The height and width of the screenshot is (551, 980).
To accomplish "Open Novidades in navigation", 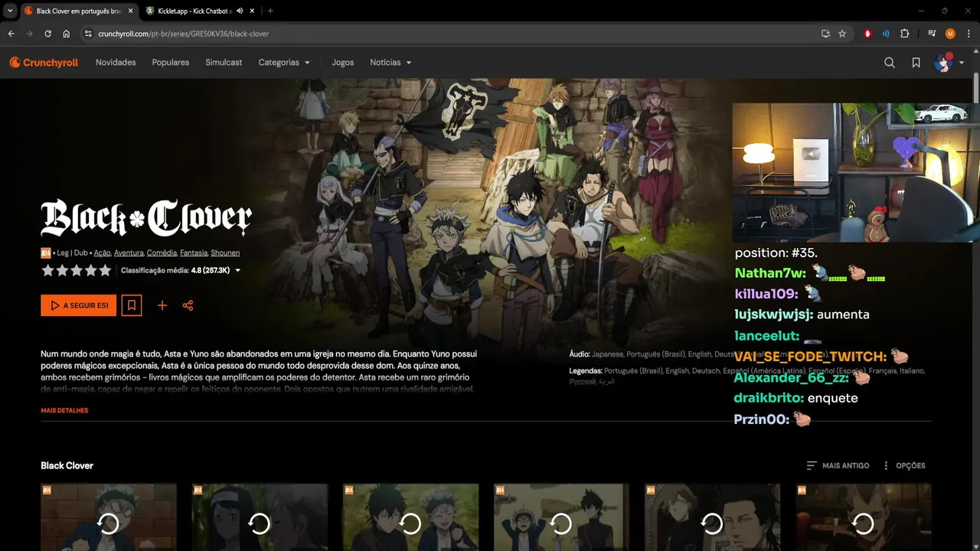I will pos(116,63).
